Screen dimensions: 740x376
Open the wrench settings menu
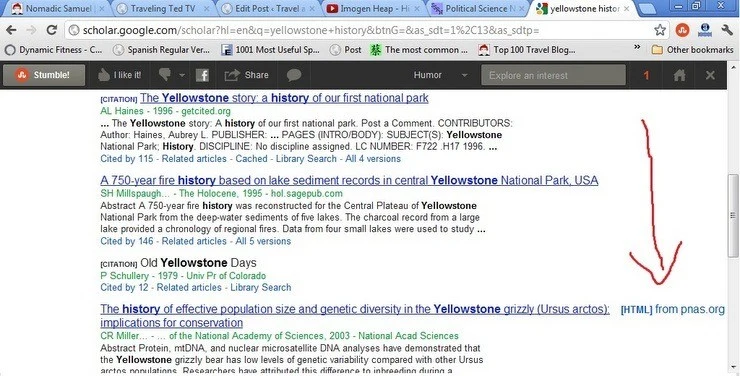pyautogui.click(x=727, y=30)
